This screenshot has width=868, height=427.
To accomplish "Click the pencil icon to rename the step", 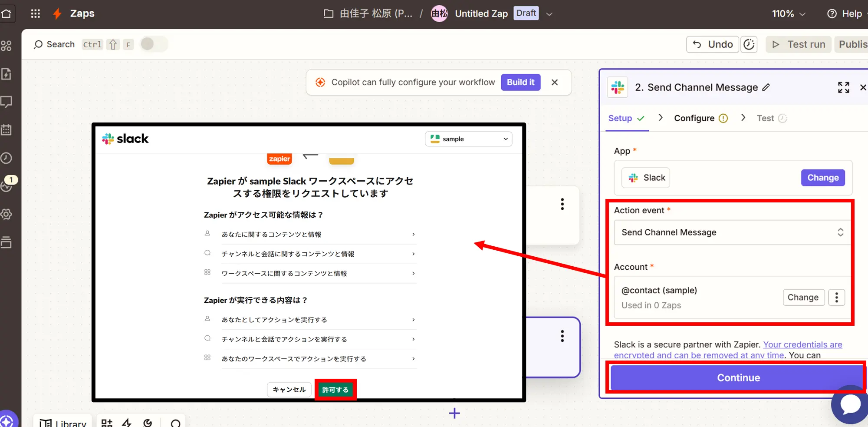I will [x=766, y=87].
